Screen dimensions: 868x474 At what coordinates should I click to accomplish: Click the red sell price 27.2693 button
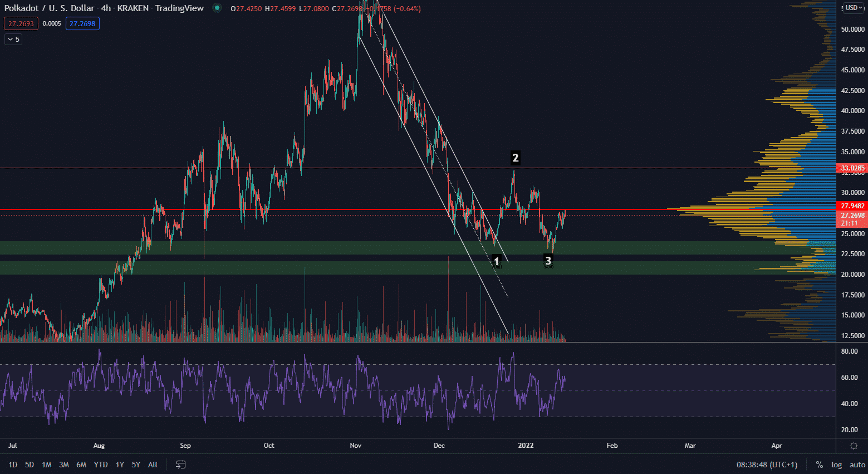[x=21, y=23]
